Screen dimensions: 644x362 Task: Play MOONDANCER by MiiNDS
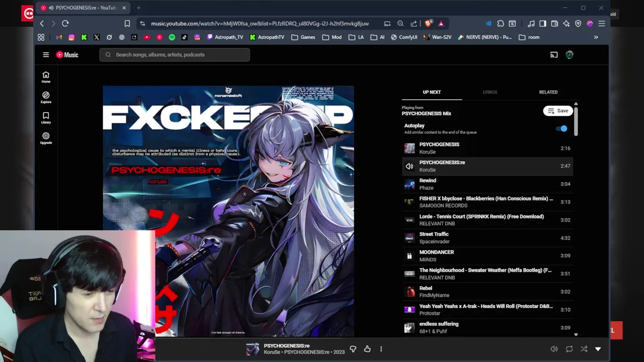(487, 256)
